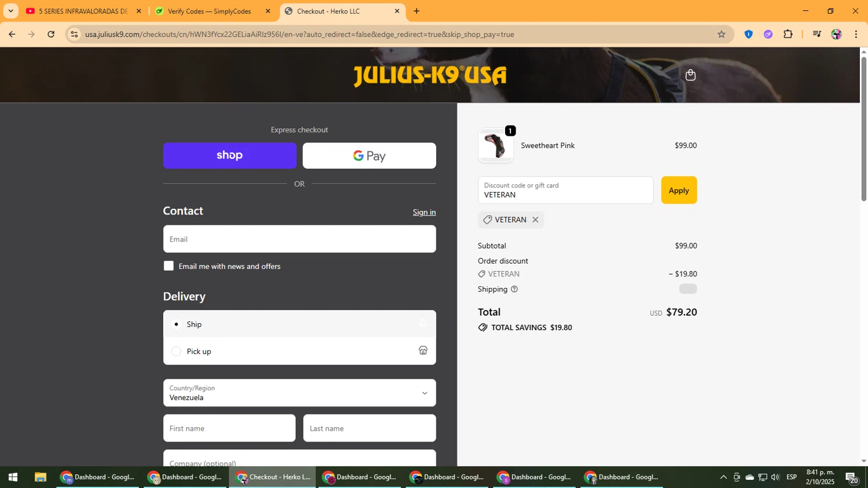Click the discount code or gift card field

565,190
